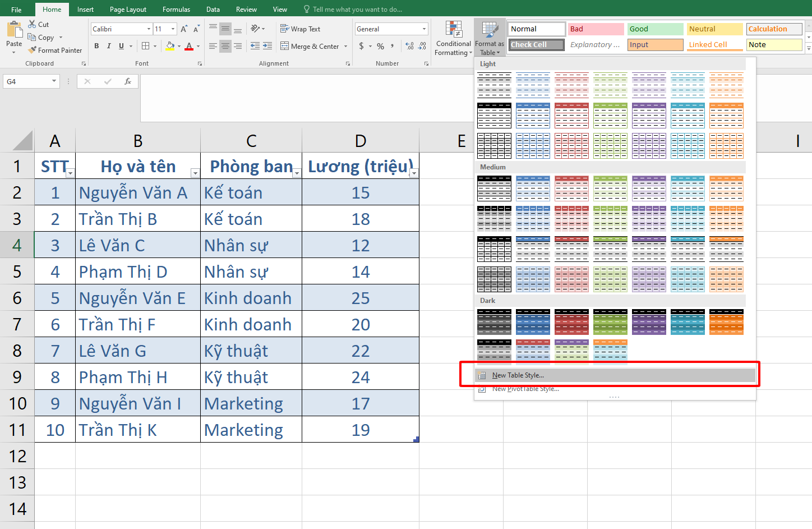The image size is (812, 529).
Task: Toggle Bold formatting
Action: tap(96, 46)
